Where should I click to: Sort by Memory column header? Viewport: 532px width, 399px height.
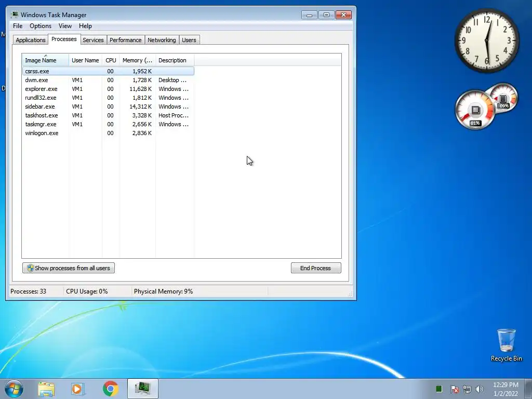tap(137, 60)
